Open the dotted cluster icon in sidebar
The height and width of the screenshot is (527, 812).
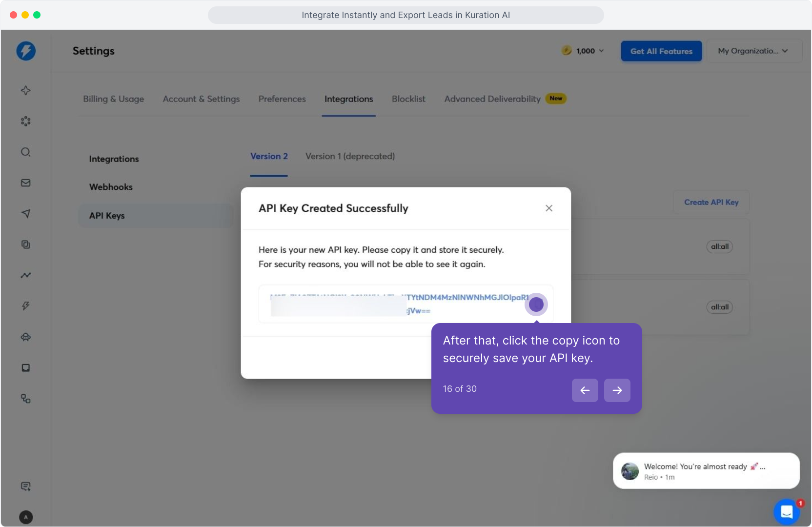click(x=26, y=121)
